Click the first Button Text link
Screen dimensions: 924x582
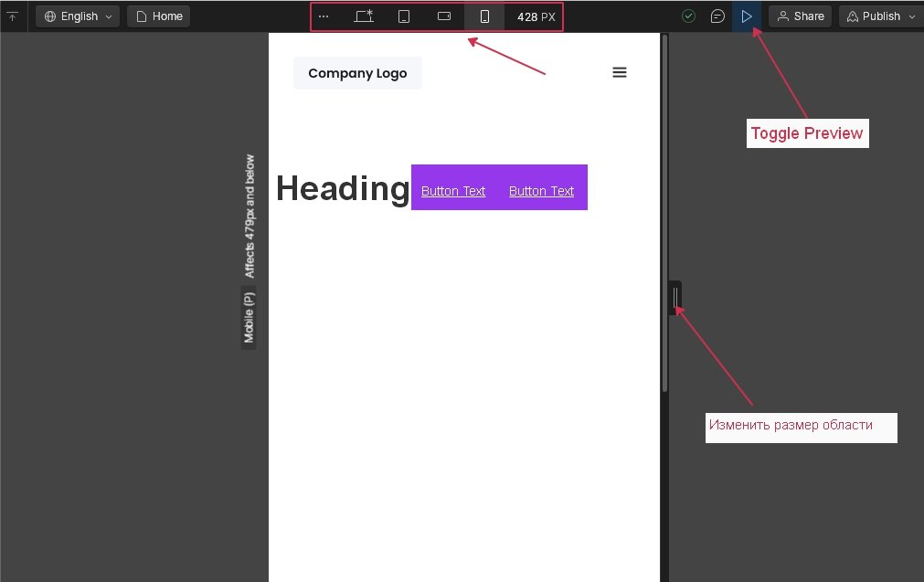point(453,191)
